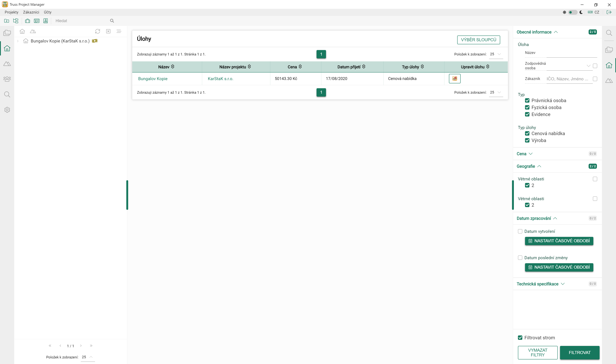Go to next page in tree pagination
The height and width of the screenshot is (364, 616).
(81, 346)
